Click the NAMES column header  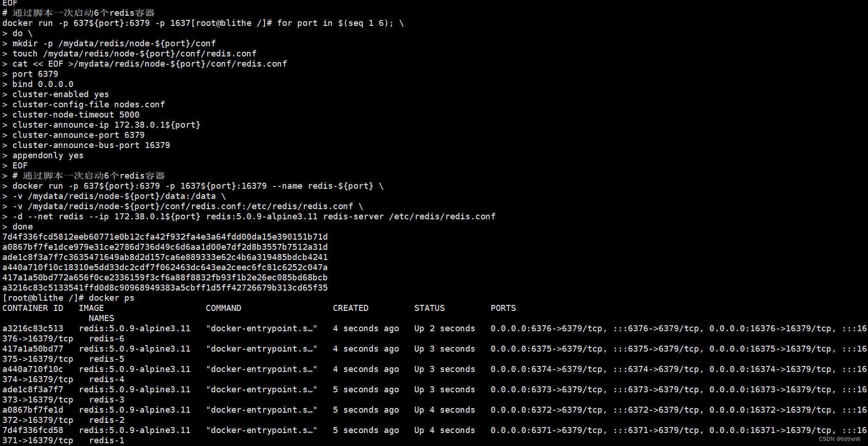[x=101, y=318]
